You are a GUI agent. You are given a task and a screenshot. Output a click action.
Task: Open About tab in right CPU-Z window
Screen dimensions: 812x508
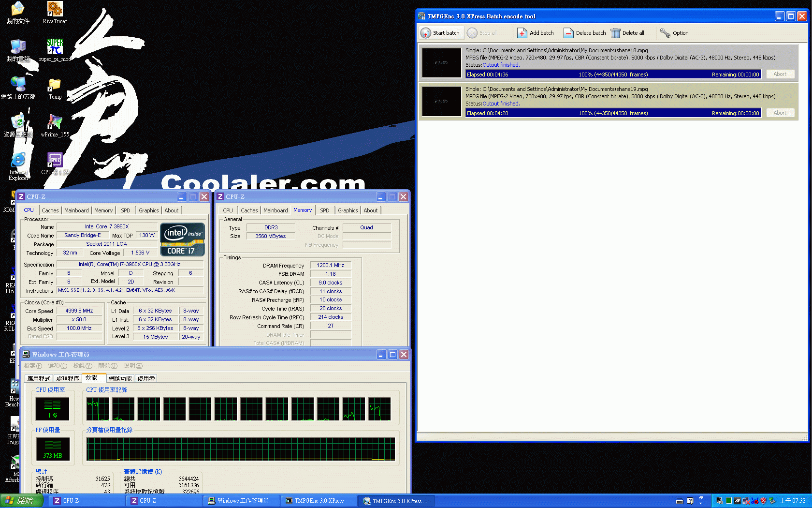pos(370,210)
